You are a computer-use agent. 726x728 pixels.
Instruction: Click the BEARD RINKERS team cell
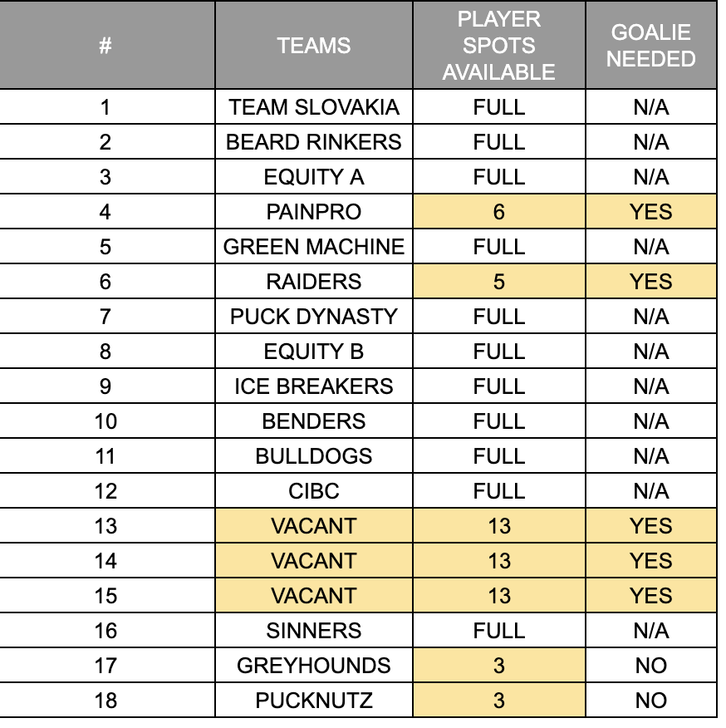tap(314, 141)
